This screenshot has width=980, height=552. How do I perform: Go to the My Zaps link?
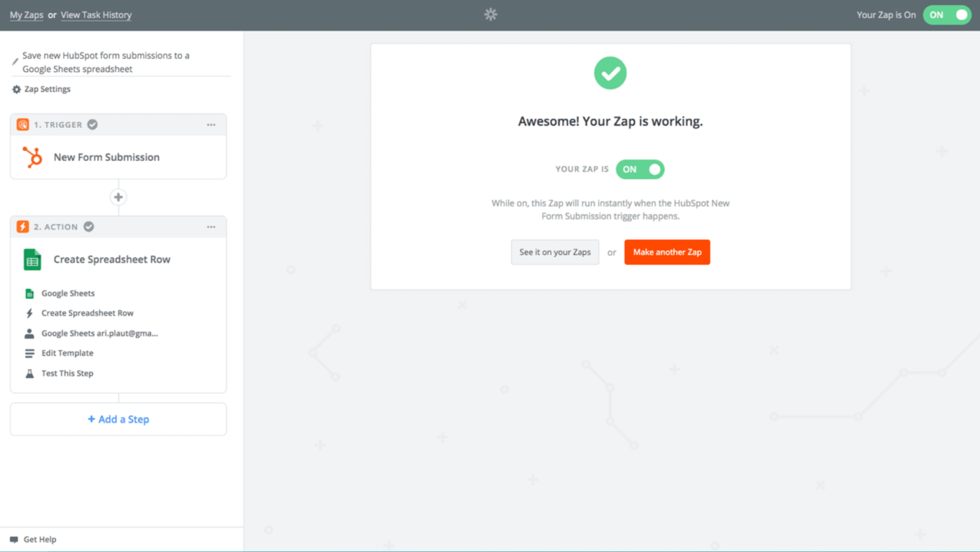tap(27, 15)
